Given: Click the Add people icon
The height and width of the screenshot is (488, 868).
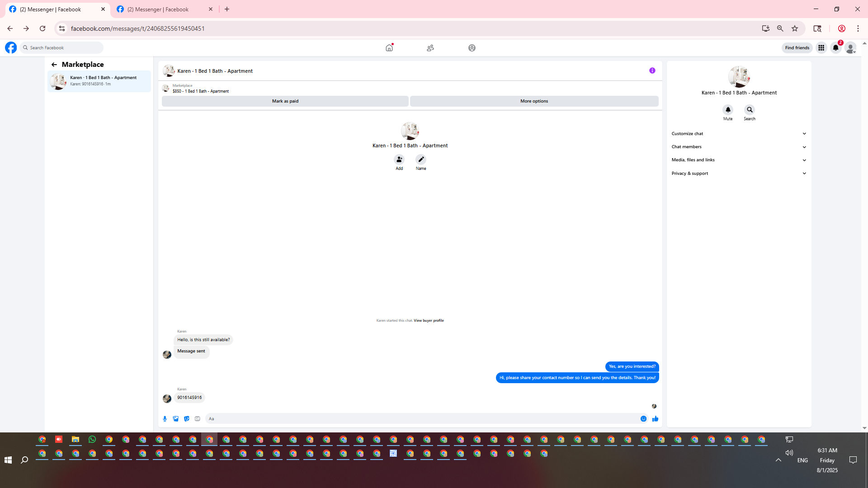Looking at the screenshot, I should 399,160.
